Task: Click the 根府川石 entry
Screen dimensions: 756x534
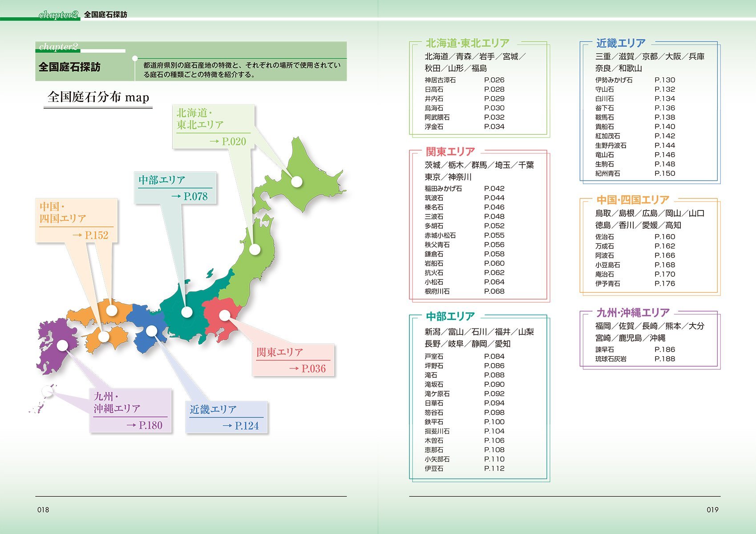Action: coord(465,291)
